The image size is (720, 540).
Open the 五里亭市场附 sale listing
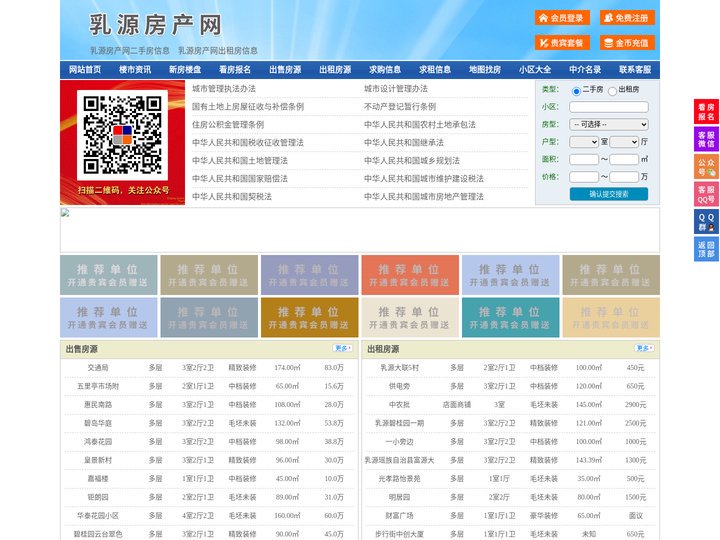tap(98, 386)
